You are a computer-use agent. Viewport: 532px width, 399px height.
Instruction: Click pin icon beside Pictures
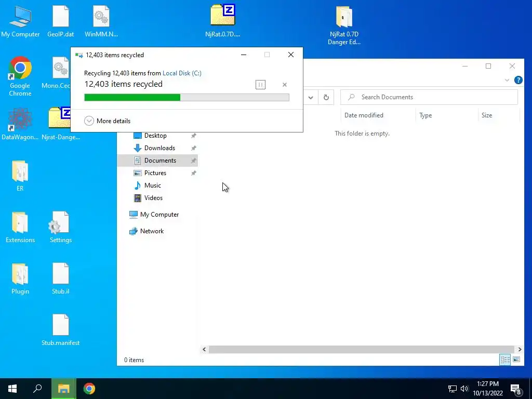pos(193,173)
